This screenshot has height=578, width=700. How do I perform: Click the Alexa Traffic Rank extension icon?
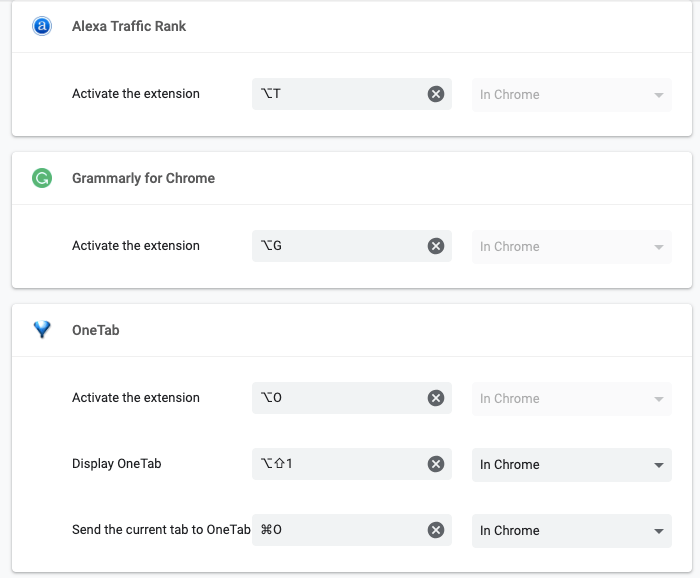42,27
